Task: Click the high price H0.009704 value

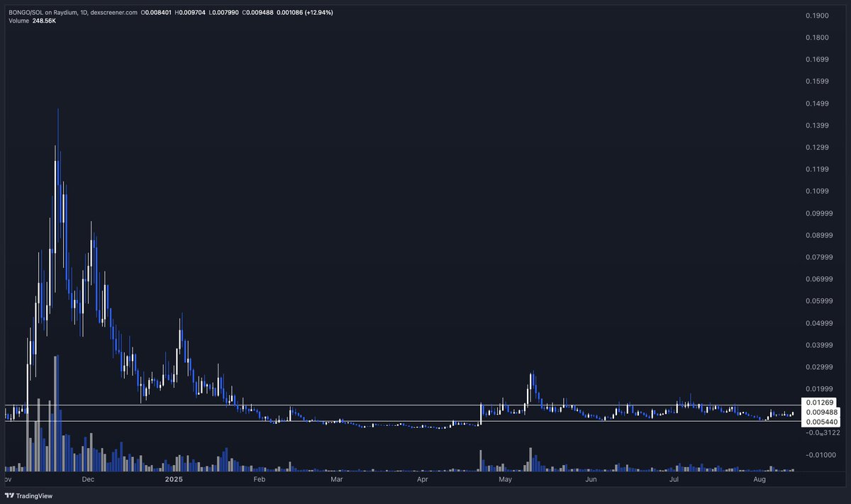Action: 190,12
